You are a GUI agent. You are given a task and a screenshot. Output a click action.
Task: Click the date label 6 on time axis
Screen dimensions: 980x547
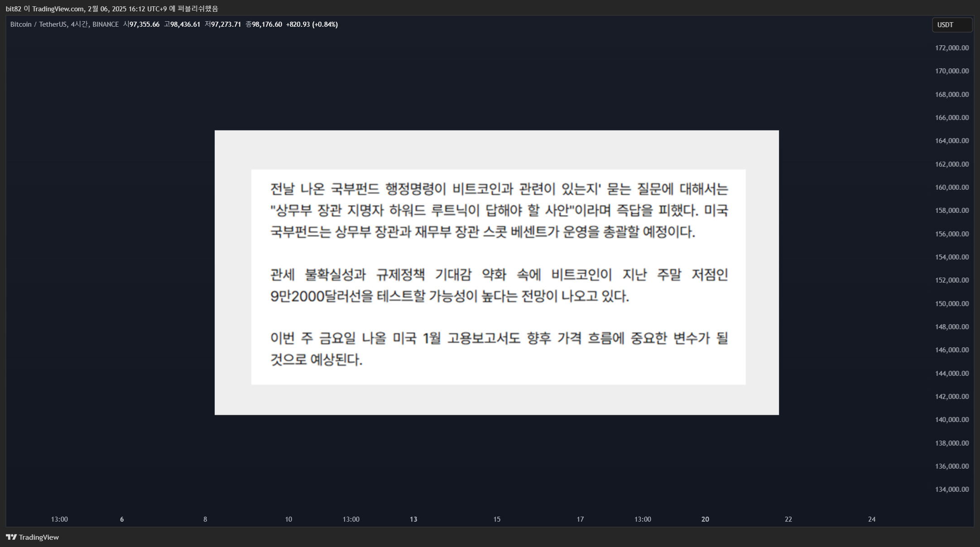click(x=122, y=519)
